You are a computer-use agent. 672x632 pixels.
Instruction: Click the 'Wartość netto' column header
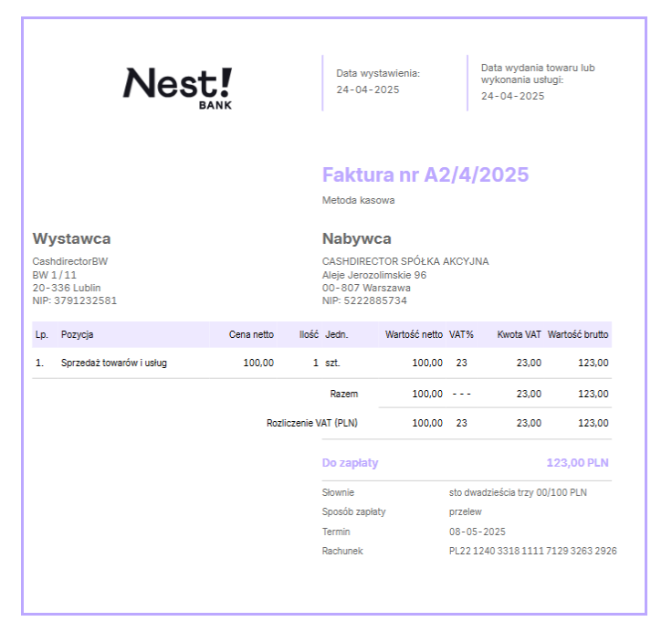(x=414, y=334)
